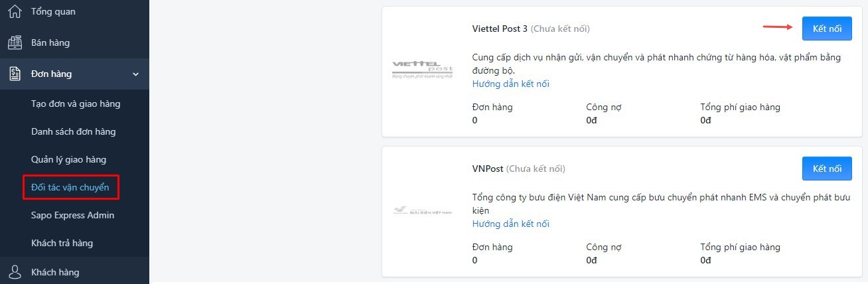Go to Danh sách đơn hàng
The width and height of the screenshot is (868, 284).
pyautogui.click(x=74, y=132)
